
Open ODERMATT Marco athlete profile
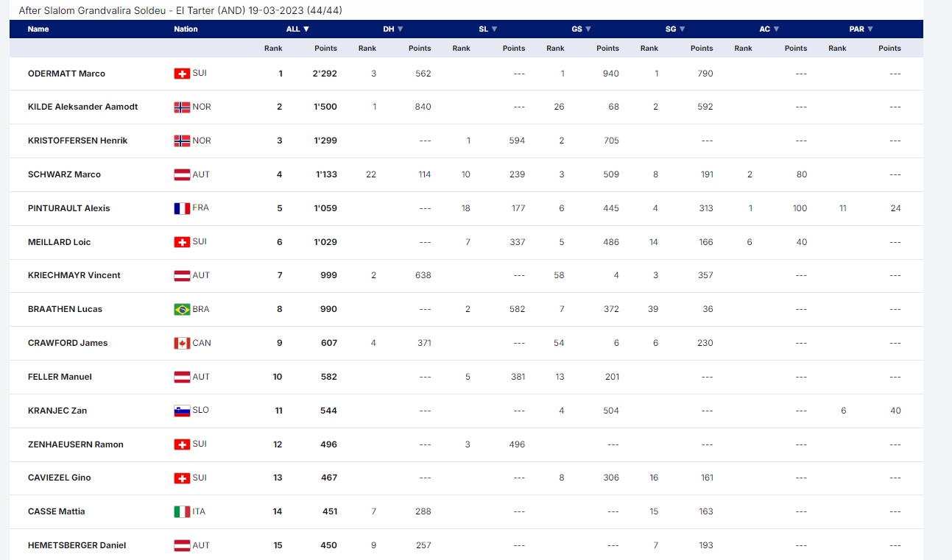coord(66,74)
